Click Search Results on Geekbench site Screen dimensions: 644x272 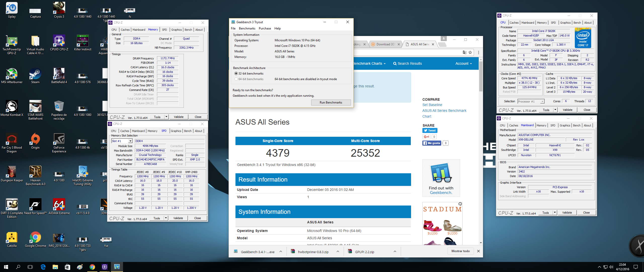[408, 63]
